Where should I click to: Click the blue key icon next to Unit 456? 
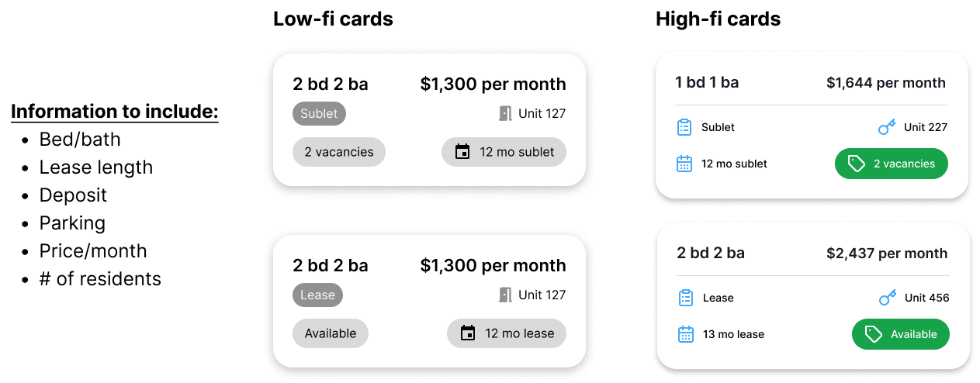tap(888, 298)
